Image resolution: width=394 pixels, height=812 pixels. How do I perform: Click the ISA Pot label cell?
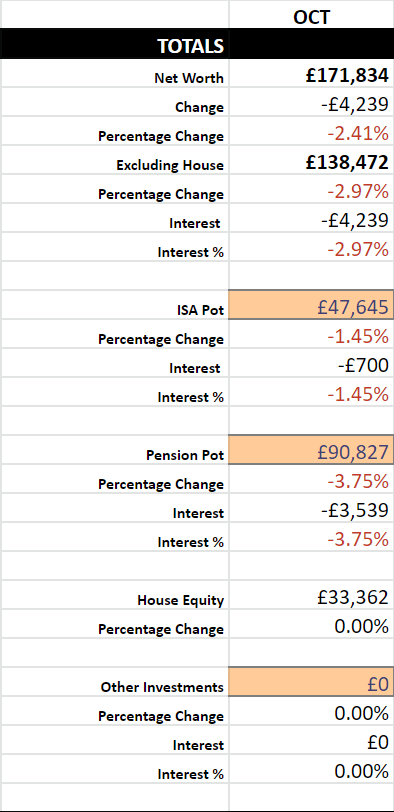pyautogui.click(x=114, y=305)
